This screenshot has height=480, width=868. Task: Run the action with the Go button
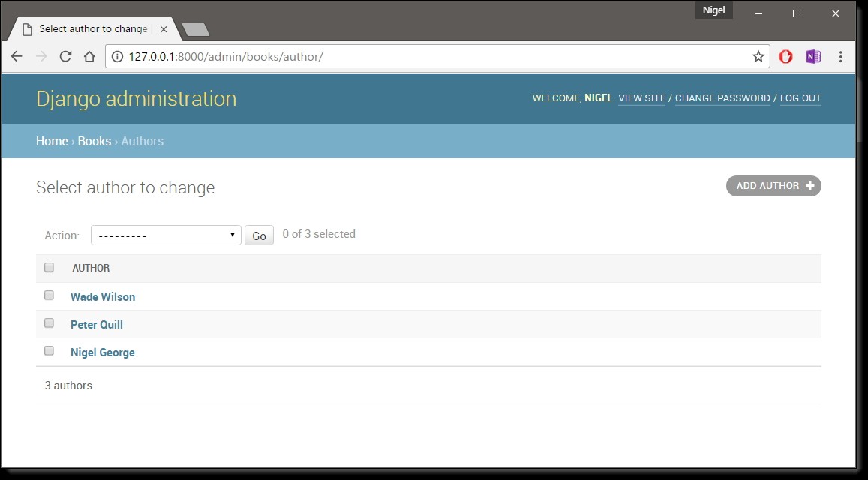pyautogui.click(x=259, y=235)
